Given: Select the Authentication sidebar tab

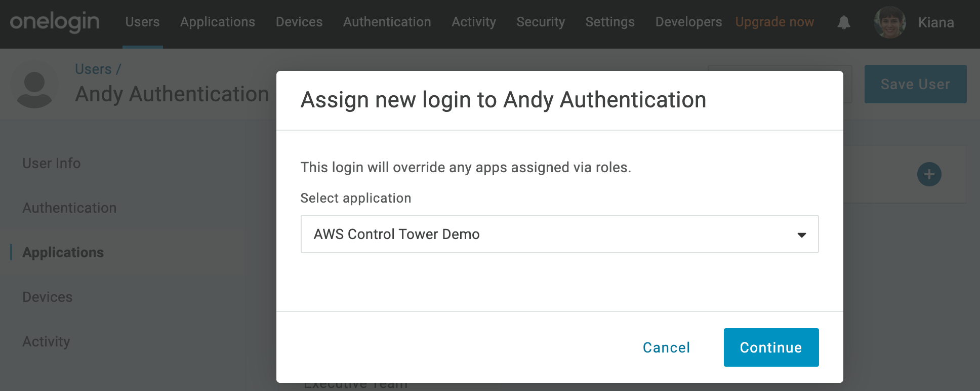Looking at the screenshot, I should pyautogui.click(x=69, y=208).
